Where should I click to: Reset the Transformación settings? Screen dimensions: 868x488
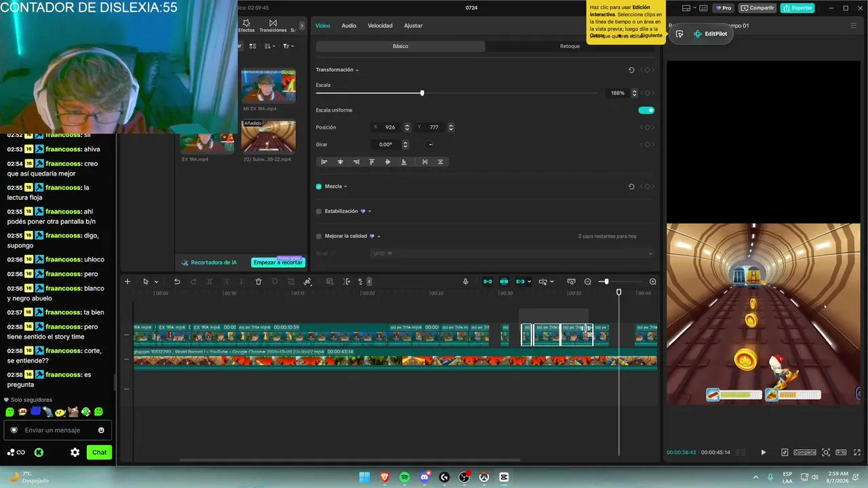point(631,70)
